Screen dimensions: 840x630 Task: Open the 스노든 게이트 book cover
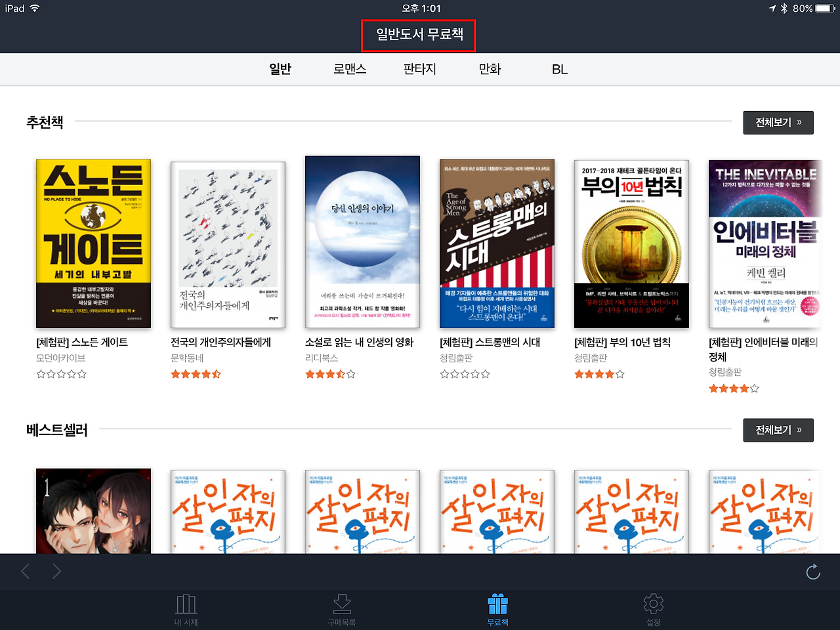coord(93,243)
